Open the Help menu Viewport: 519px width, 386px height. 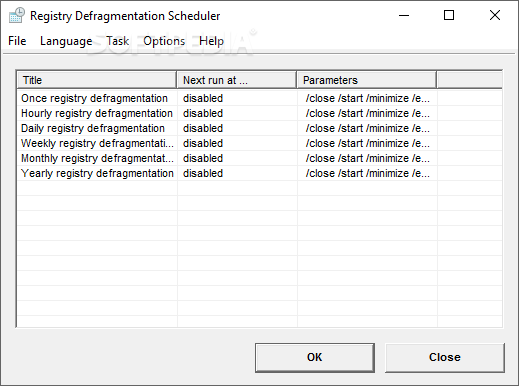(211, 41)
